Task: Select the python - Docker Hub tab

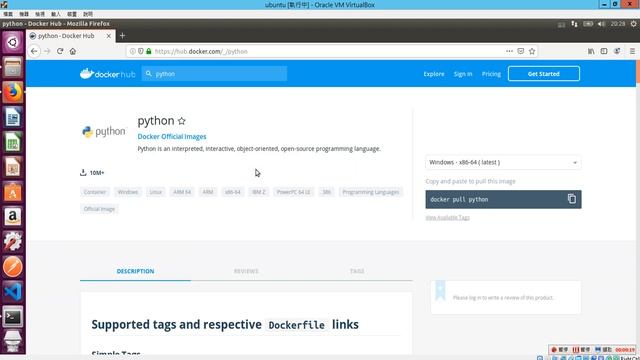Action: pos(71,36)
